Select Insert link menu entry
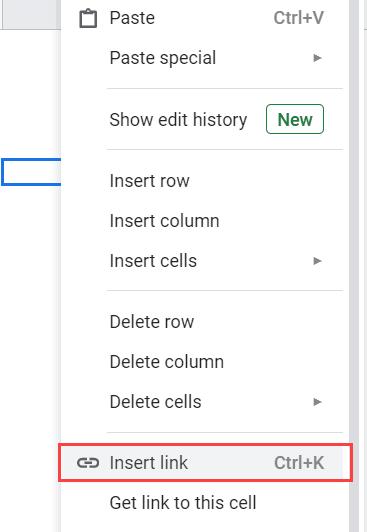367x532 pixels. point(205,462)
